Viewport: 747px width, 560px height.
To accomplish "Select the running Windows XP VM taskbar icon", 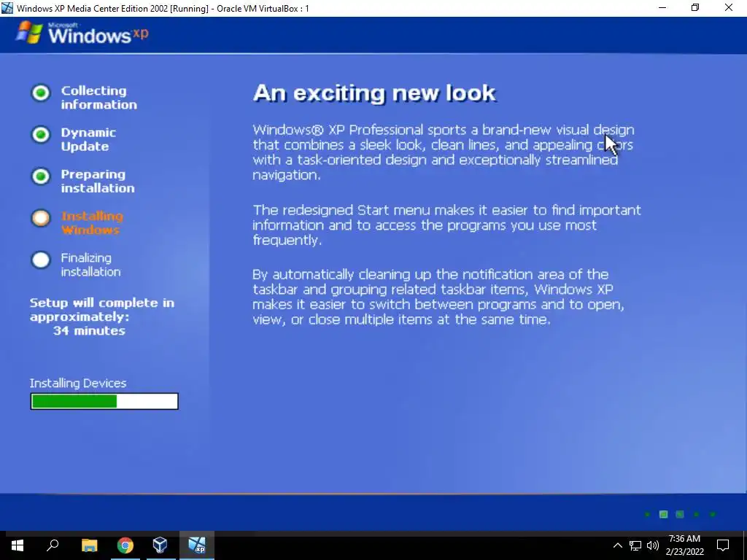I will pos(197,545).
